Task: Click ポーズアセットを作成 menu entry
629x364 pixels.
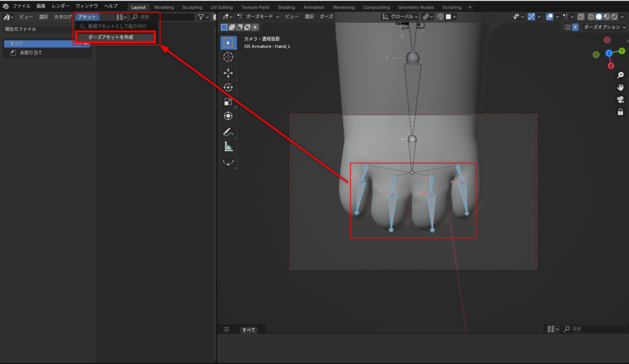Action: (114, 37)
